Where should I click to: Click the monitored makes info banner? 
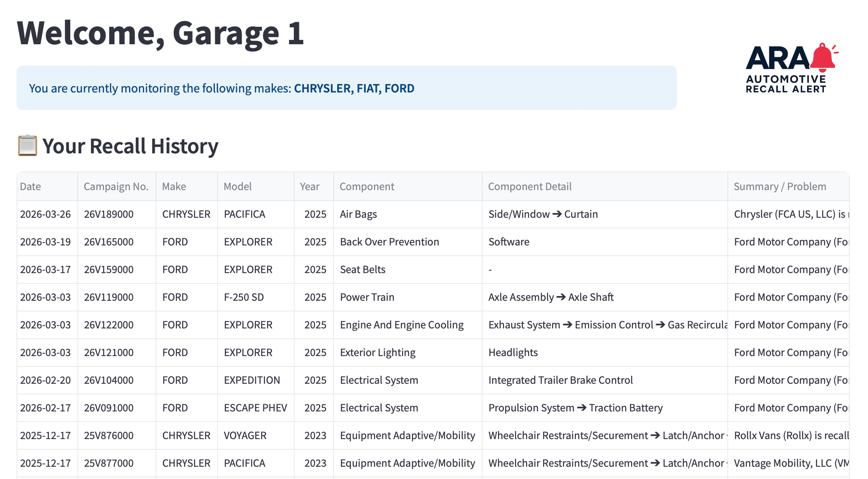(346, 88)
